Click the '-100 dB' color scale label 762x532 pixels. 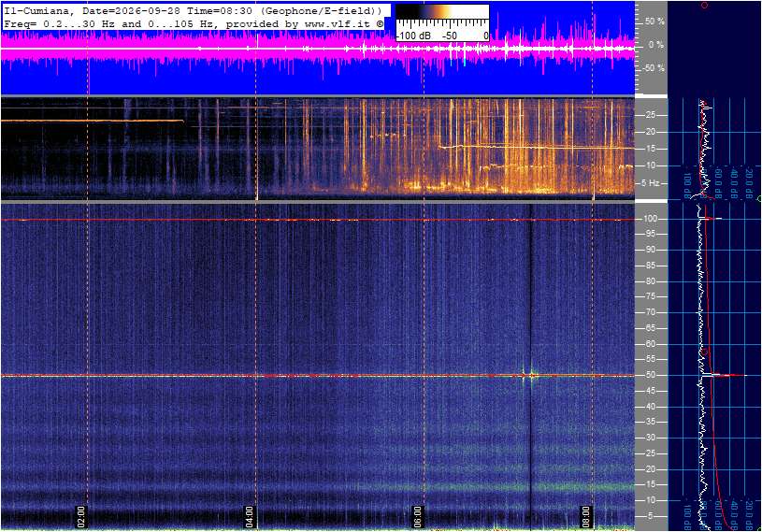point(413,36)
